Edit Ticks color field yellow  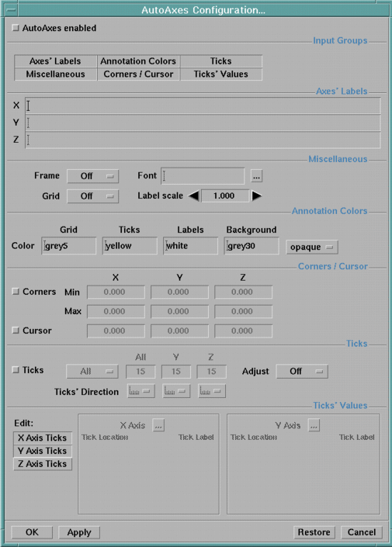coord(130,246)
